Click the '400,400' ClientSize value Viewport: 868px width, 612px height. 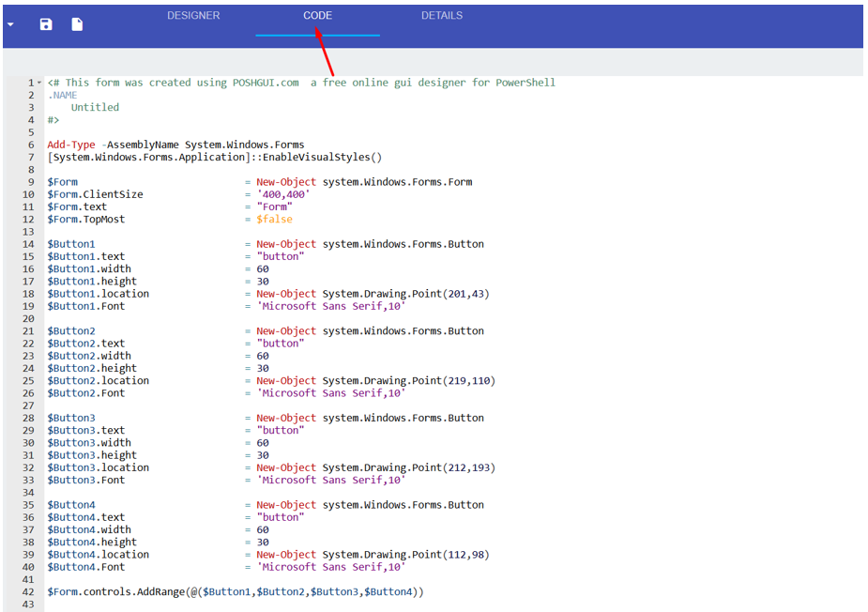tap(283, 194)
